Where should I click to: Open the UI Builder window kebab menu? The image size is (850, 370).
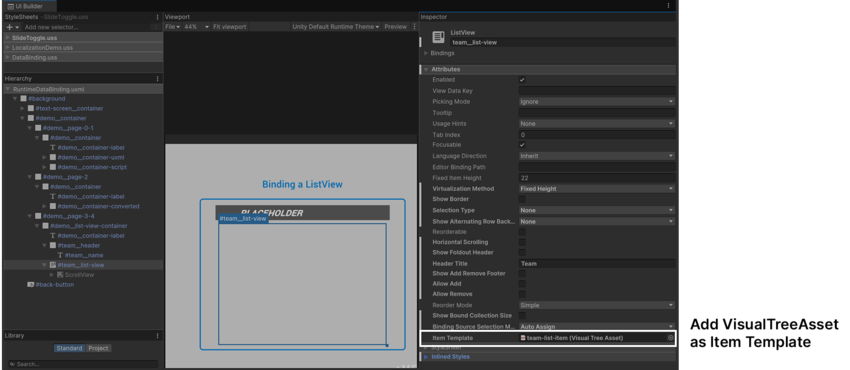click(x=668, y=5)
